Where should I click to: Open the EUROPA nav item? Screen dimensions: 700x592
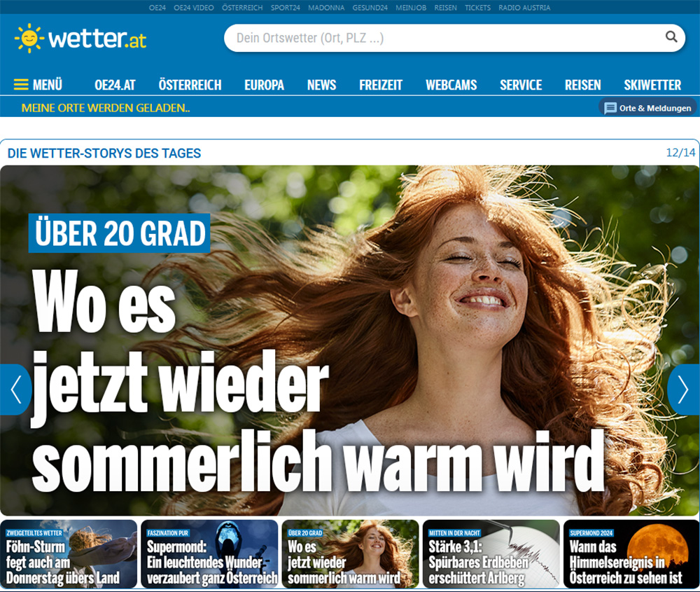coord(265,85)
